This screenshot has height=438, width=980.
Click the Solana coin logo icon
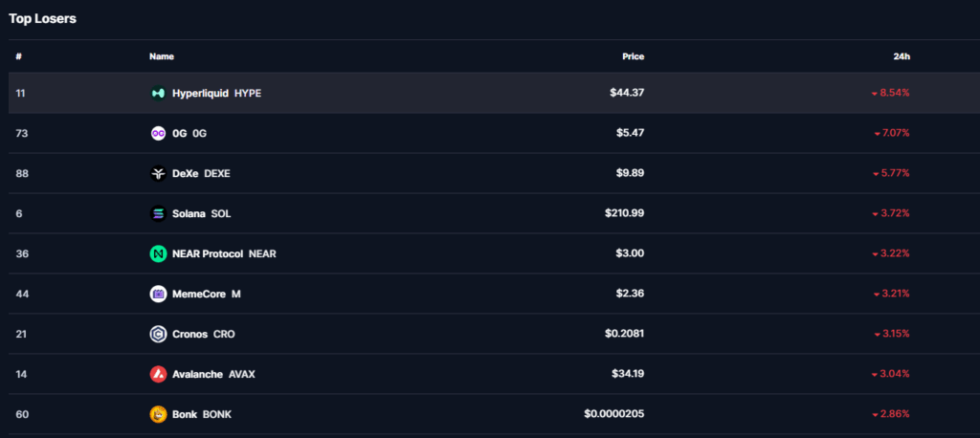pyautogui.click(x=158, y=213)
